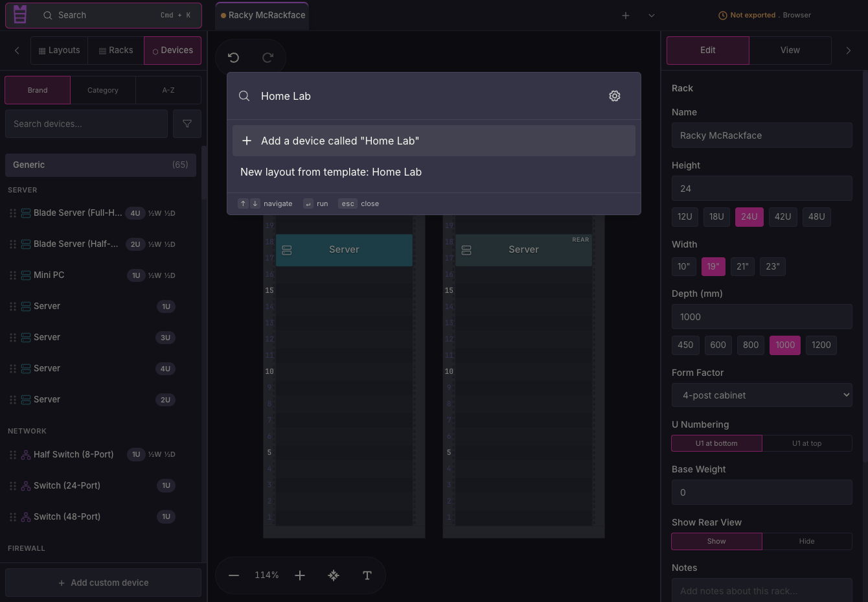Image resolution: width=868 pixels, height=602 pixels.
Task: Switch to the View tab
Action: coord(790,50)
